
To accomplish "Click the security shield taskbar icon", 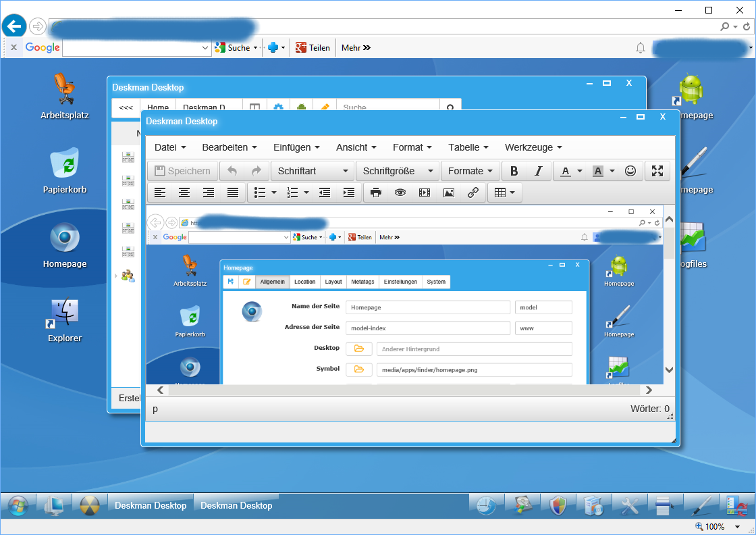I will coord(558,505).
